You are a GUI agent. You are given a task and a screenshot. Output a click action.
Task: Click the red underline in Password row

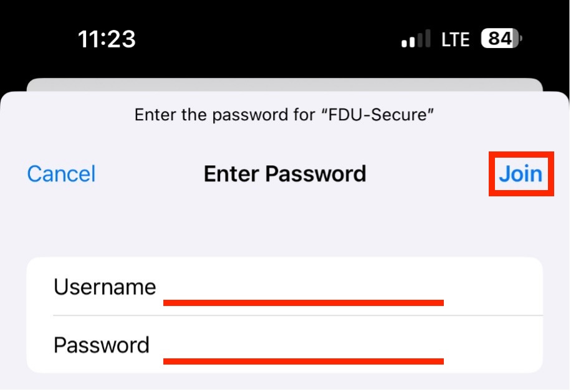click(x=303, y=361)
